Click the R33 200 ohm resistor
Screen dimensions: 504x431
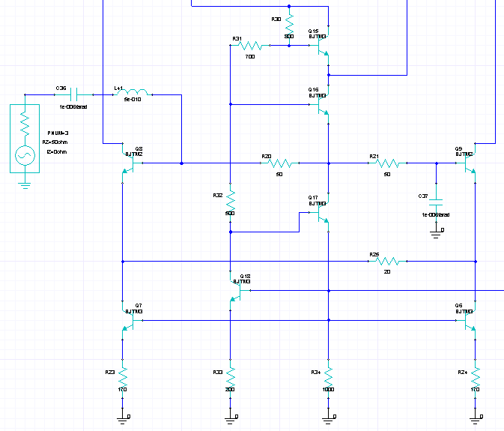[231, 373]
